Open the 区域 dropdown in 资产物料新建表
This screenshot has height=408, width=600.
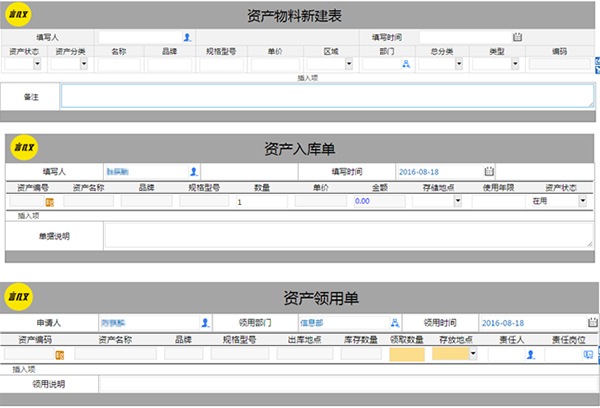coord(346,64)
